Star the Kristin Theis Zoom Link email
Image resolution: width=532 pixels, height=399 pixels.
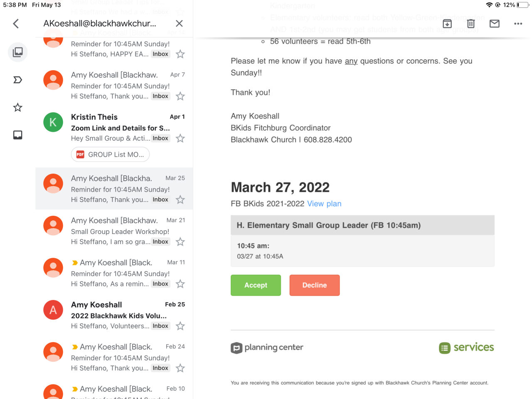[180, 138]
